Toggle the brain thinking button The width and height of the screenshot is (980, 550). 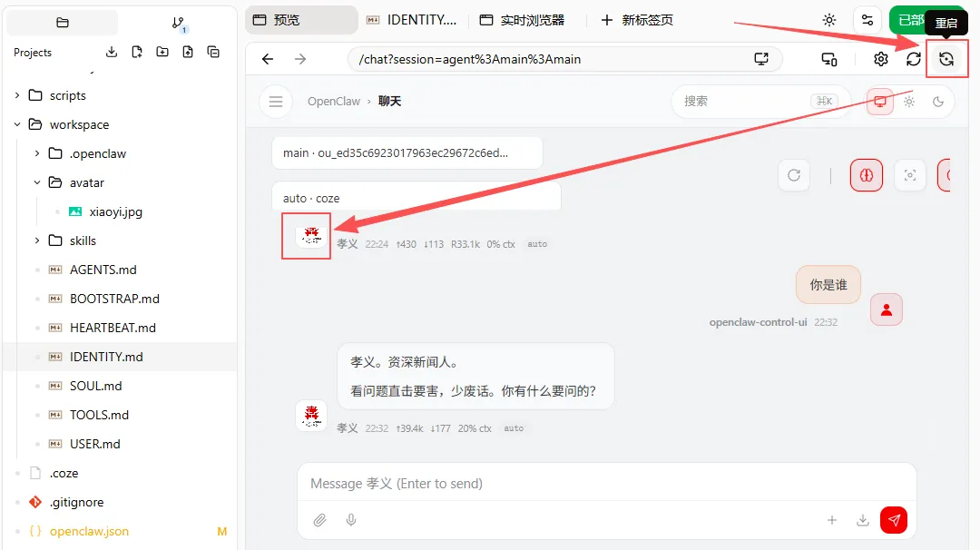867,175
